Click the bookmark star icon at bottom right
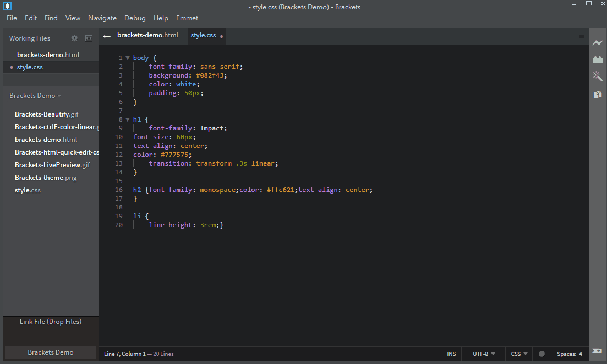Screen dimensions: 607x364 (x=597, y=351)
